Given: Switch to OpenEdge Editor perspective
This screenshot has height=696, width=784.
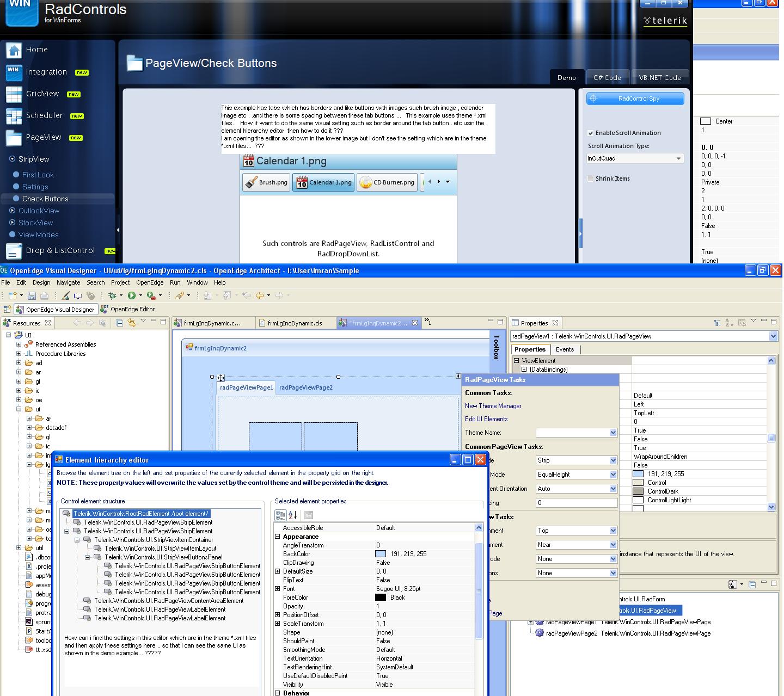Looking at the screenshot, I should (x=128, y=309).
